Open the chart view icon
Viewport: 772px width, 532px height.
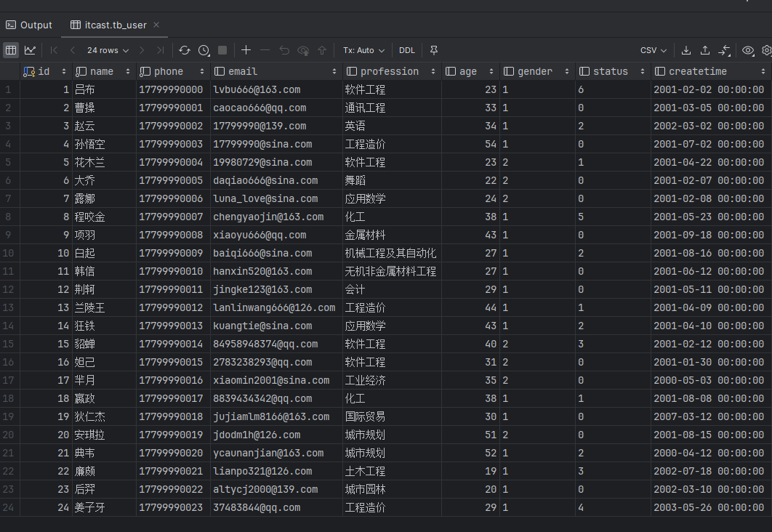[30, 50]
